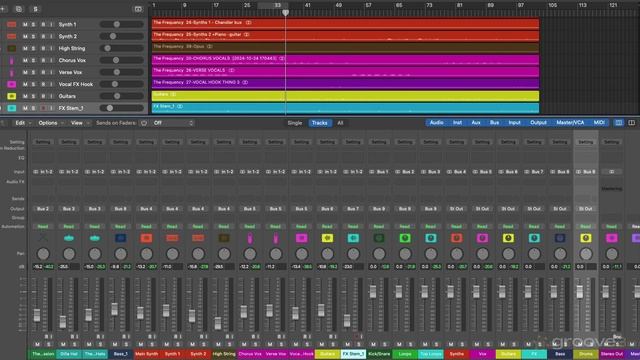Click the playhead marker in the ruler

click(x=286, y=13)
